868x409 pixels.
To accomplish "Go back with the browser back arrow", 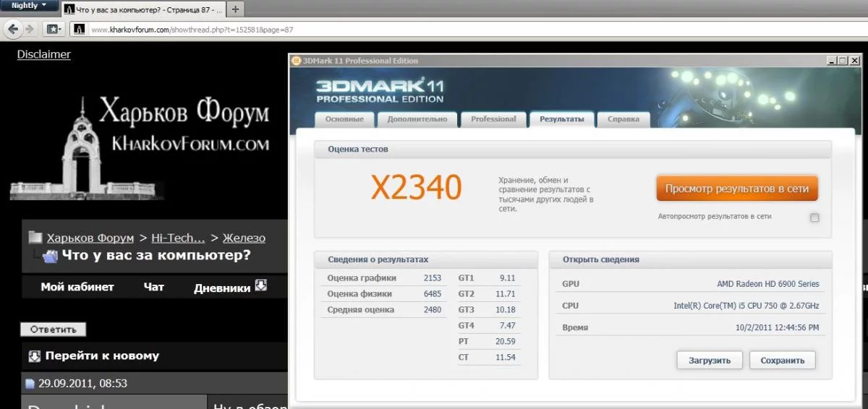I will pyautogui.click(x=12, y=29).
